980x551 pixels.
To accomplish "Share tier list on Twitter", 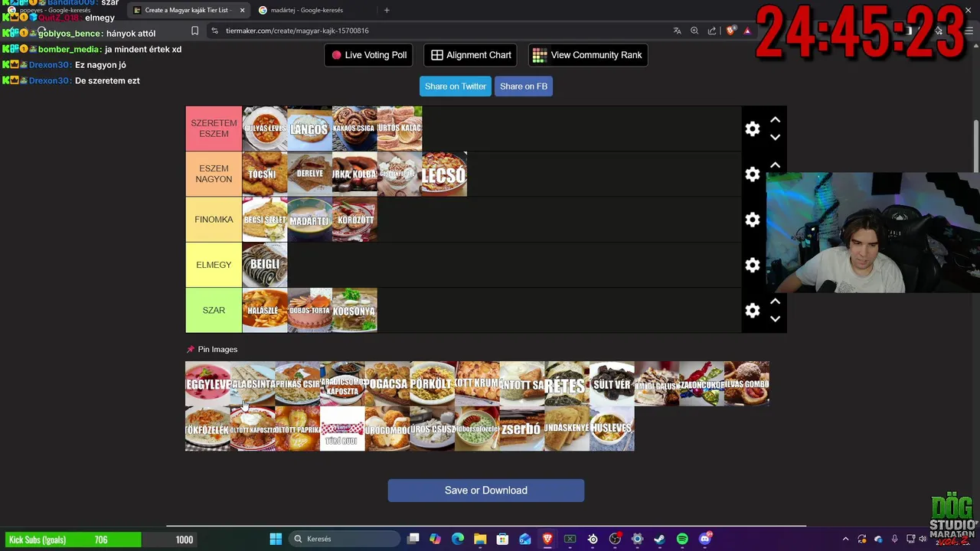I will pyautogui.click(x=456, y=86).
